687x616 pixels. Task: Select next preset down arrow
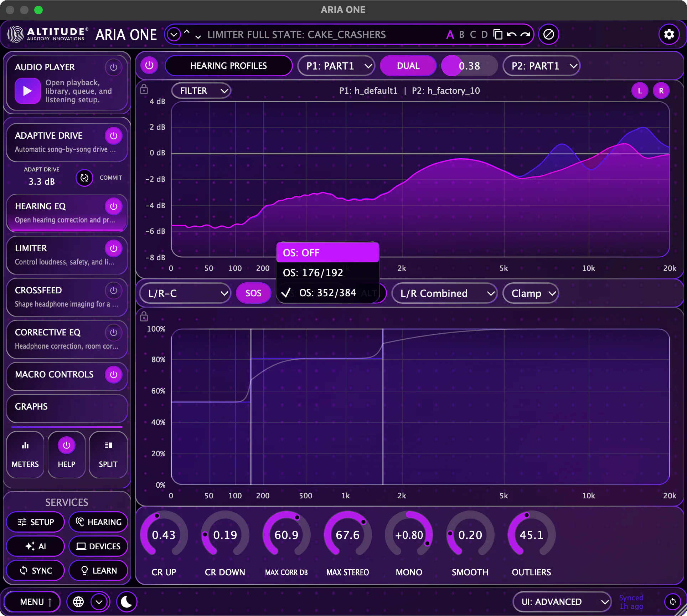pyautogui.click(x=198, y=37)
